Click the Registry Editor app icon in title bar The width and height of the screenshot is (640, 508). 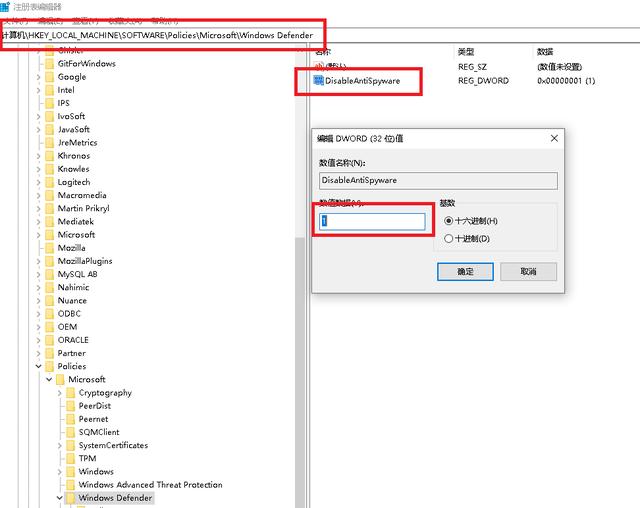click(x=5, y=6)
